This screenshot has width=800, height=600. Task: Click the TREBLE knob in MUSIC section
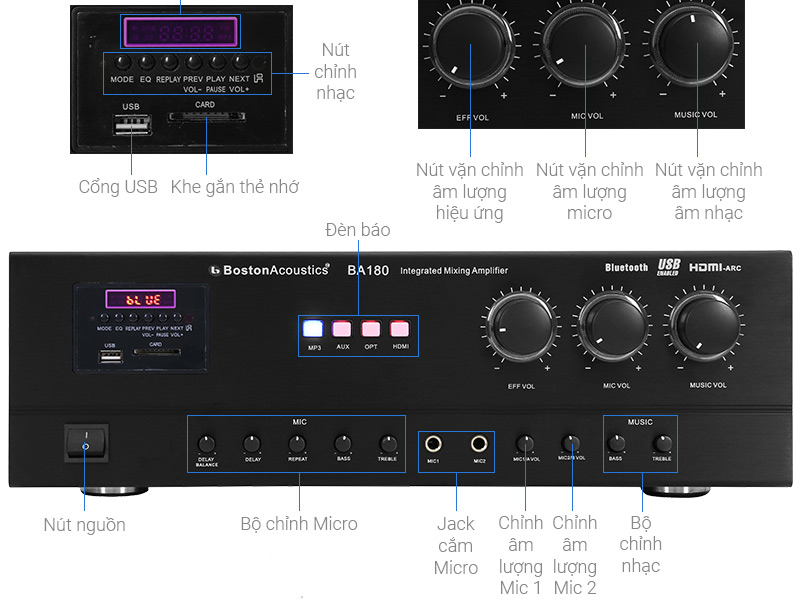[662, 443]
